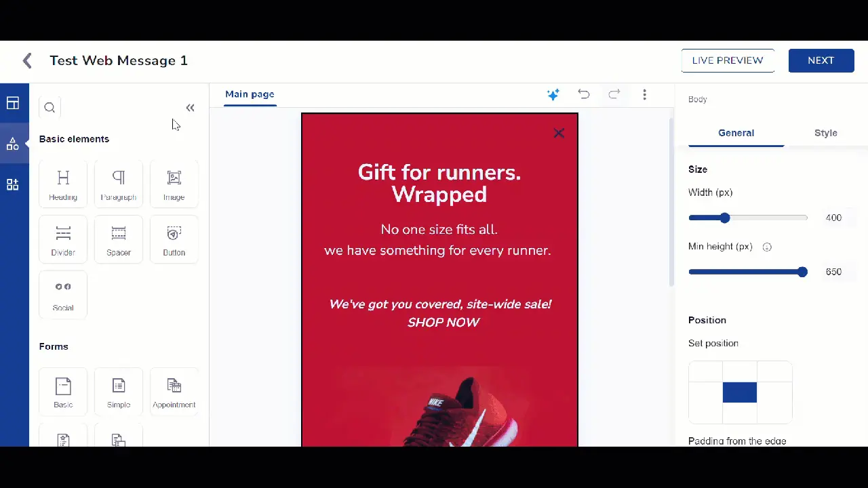Add a Button element

point(174,240)
